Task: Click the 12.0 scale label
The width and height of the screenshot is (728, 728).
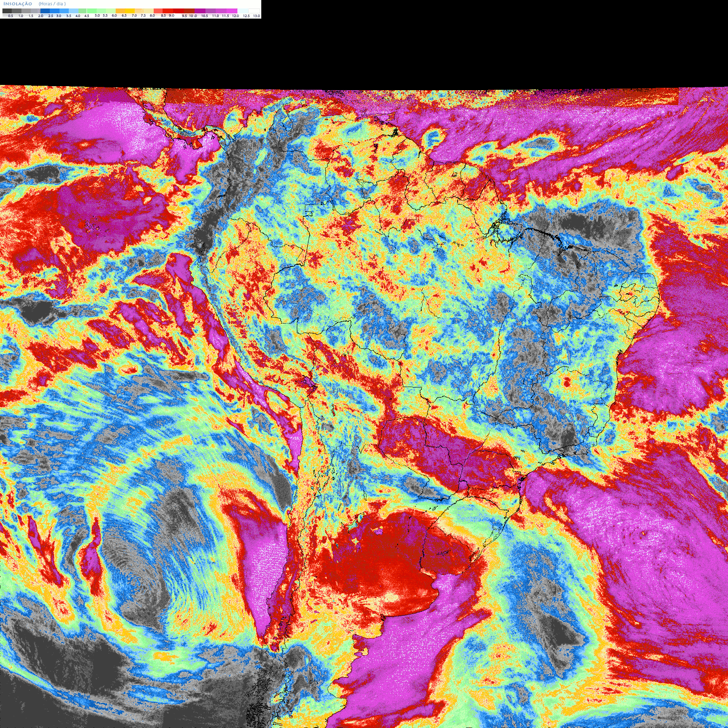Action: 235,16
